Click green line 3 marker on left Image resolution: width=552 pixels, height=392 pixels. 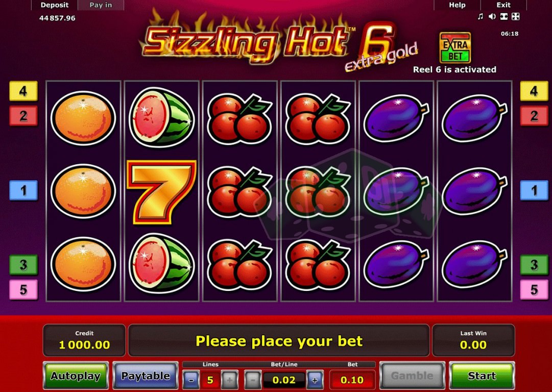tap(23, 264)
